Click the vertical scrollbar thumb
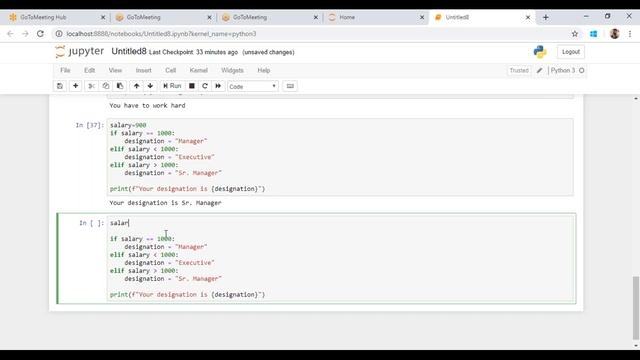The height and width of the screenshot is (360, 640). 636,308
